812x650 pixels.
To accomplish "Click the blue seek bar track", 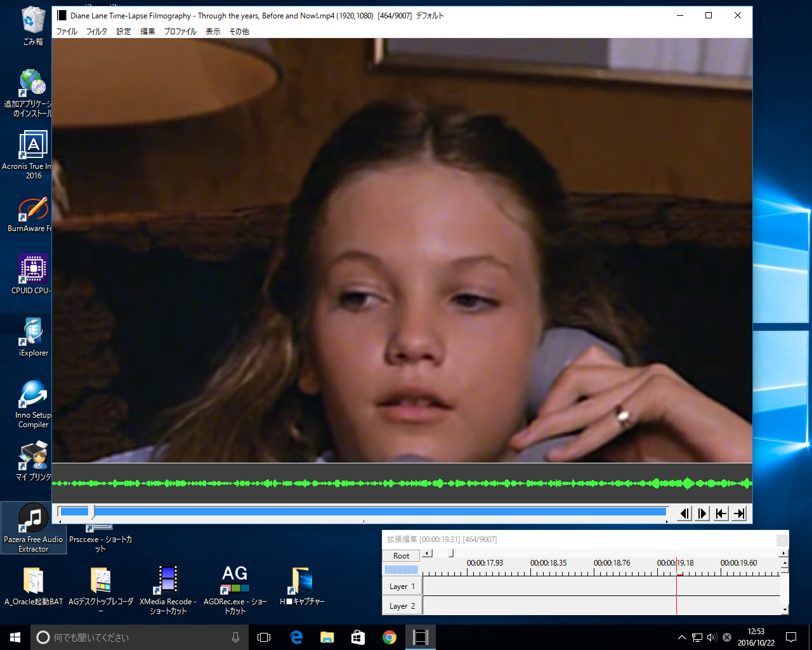I will click(x=363, y=512).
